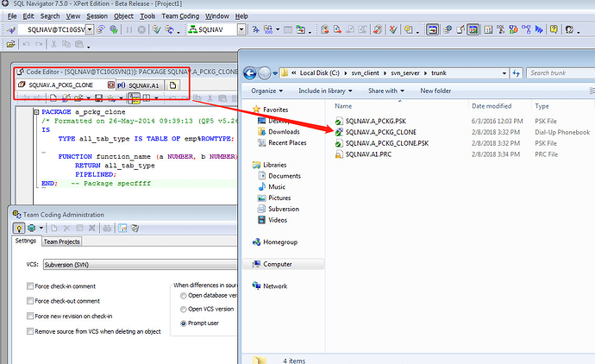This screenshot has height=364, width=595.
Task: Open the Session menu
Action: tap(97, 16)
